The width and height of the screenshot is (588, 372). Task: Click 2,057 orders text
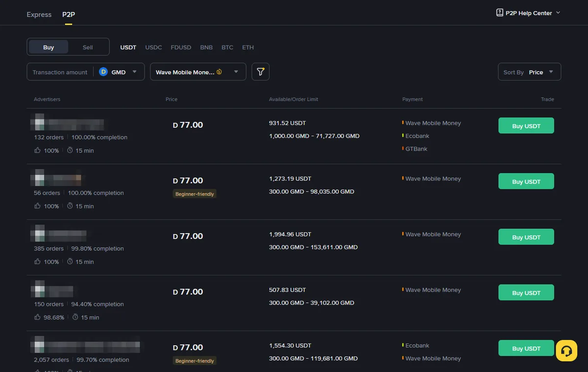(51, 360)
